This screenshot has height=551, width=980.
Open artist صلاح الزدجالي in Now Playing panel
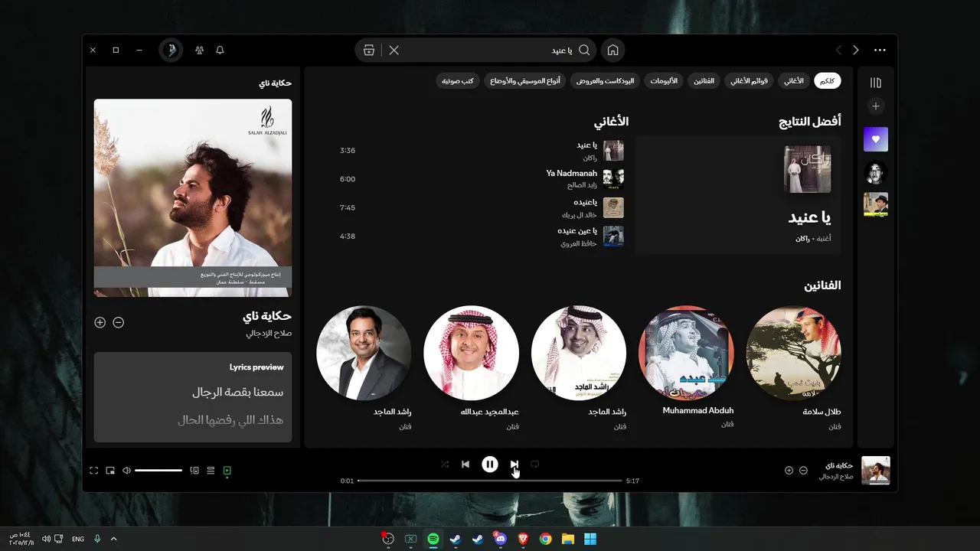point(269,333)
